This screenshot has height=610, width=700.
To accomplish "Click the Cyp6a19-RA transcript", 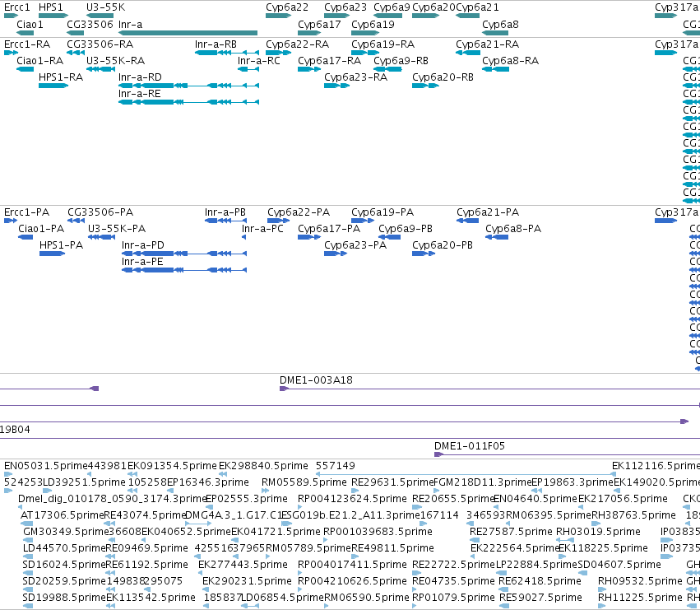I will (x=365, y=53).
